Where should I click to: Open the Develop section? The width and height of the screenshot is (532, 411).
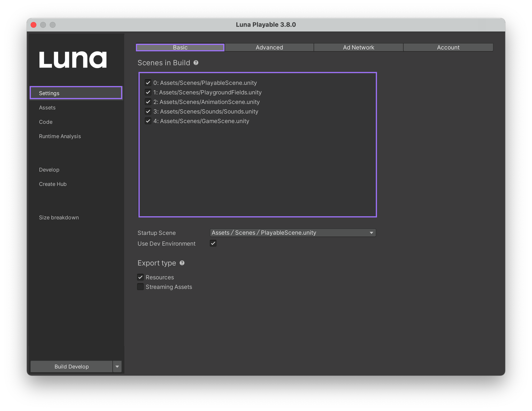tap(49, 170)
